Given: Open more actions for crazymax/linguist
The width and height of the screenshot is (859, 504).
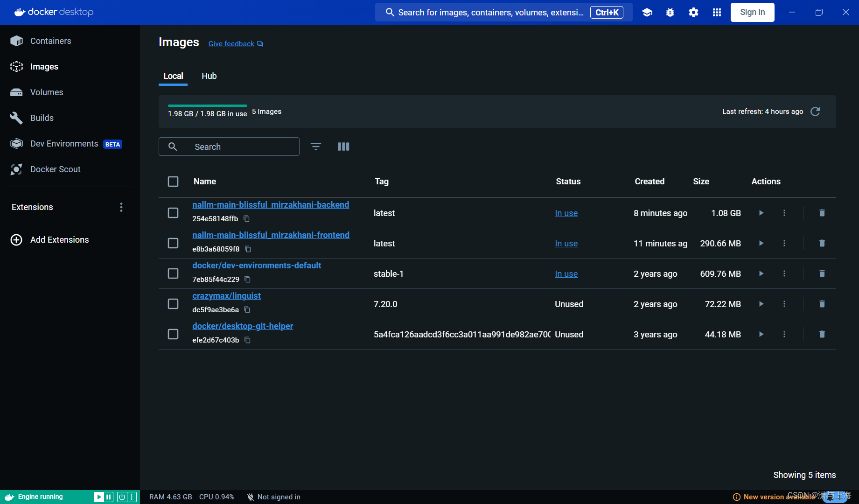Looking at the screenshot, I should (784, 304).
